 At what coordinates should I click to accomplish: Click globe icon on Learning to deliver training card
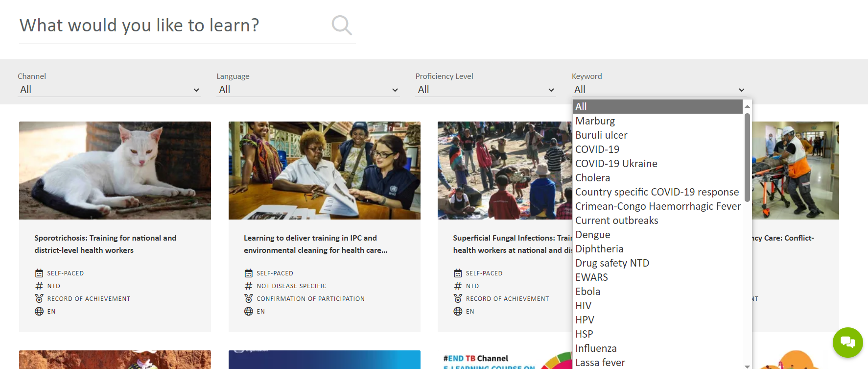pyautogui.click(x=249, y=311)
